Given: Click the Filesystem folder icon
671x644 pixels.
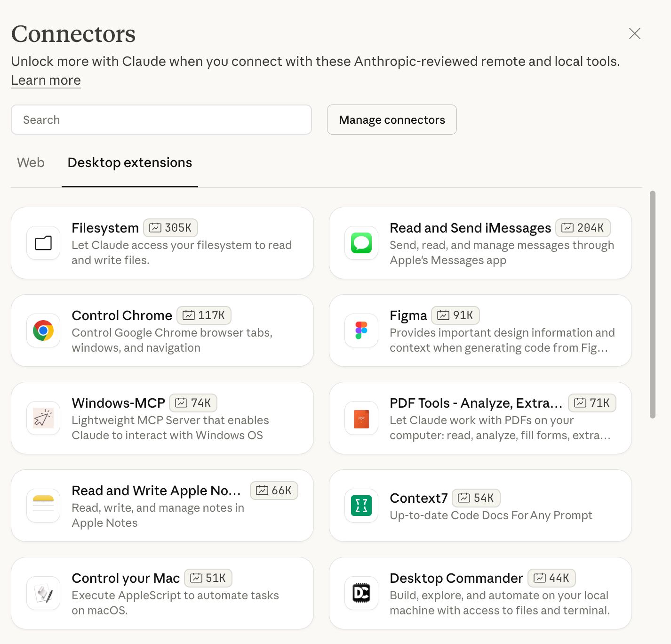Looking at the screenshot, I should [x=43, y=243].
